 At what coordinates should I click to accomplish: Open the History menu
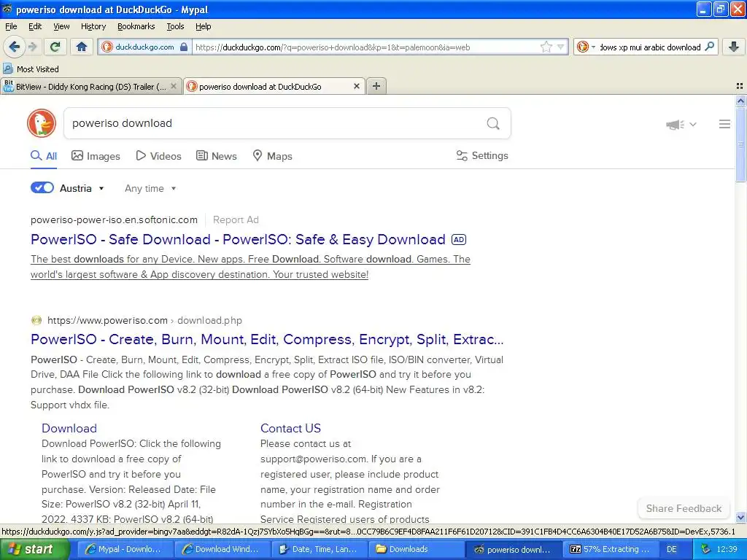click(x=93, y=26)
